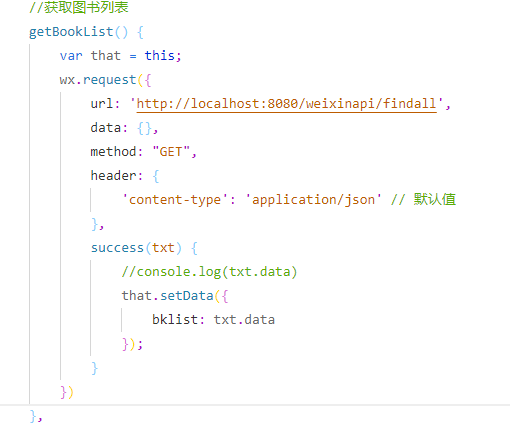Click the closing '});' of setData
The image size is (510, 426).
tap(132, 344)
